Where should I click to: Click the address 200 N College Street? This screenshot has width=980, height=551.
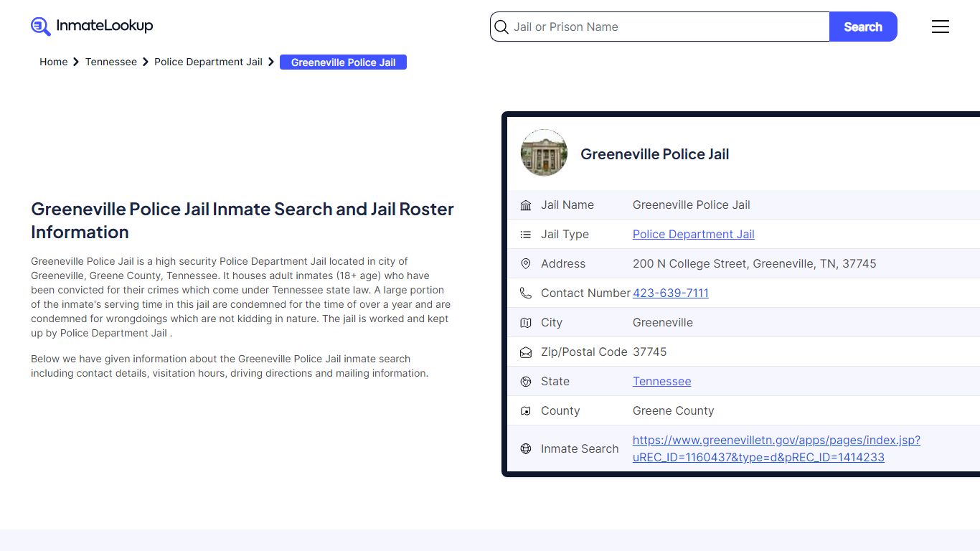pyautogui.click(x=754, y=263)
